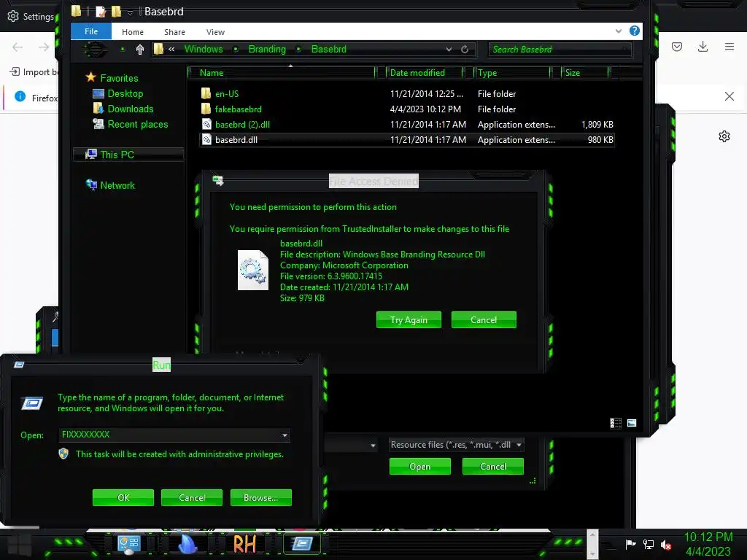The height and width of the screenshot is (560, 747).
Task: Open network tray icon
Action: click(x=649, y=544)
